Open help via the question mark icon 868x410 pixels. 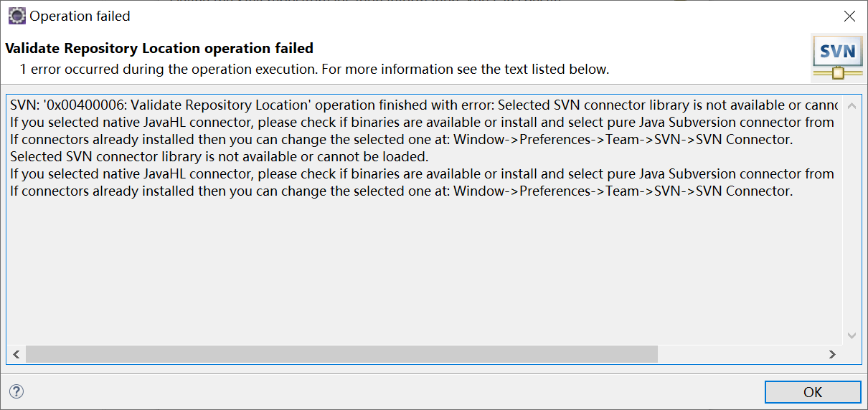tap(16, 391)
